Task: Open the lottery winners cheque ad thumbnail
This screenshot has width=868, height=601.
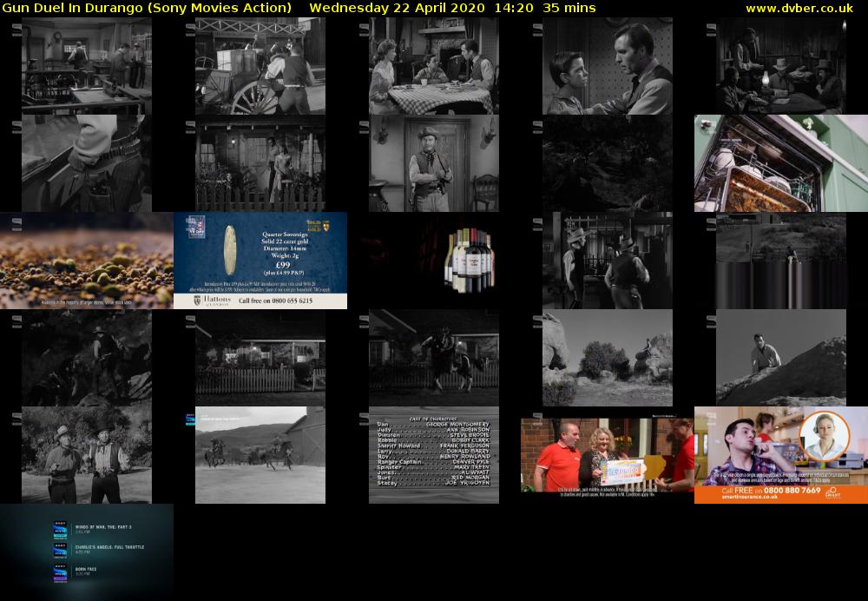Action: click(608, 455)
